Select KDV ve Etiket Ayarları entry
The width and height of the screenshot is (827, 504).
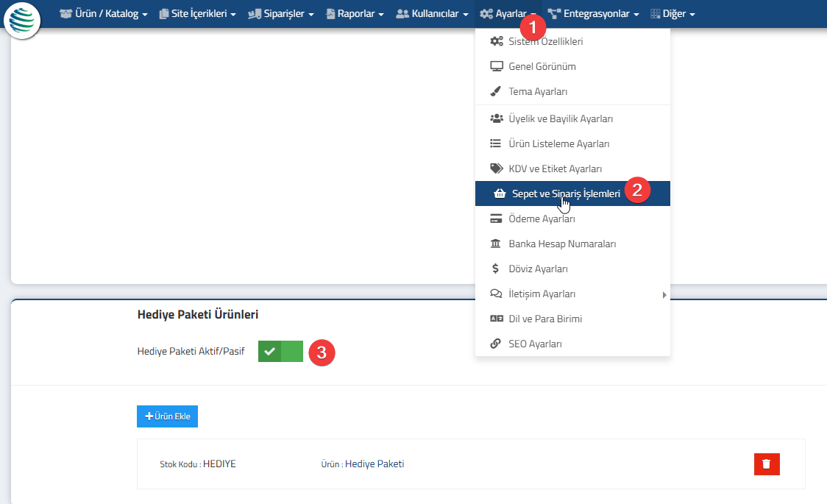click(572, 168)
